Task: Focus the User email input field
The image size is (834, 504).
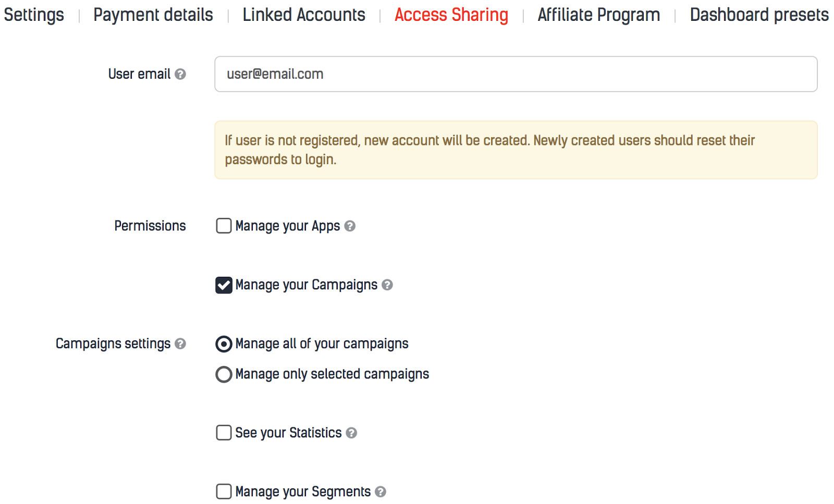Action: pyautogui.click(x=516, y=74)
